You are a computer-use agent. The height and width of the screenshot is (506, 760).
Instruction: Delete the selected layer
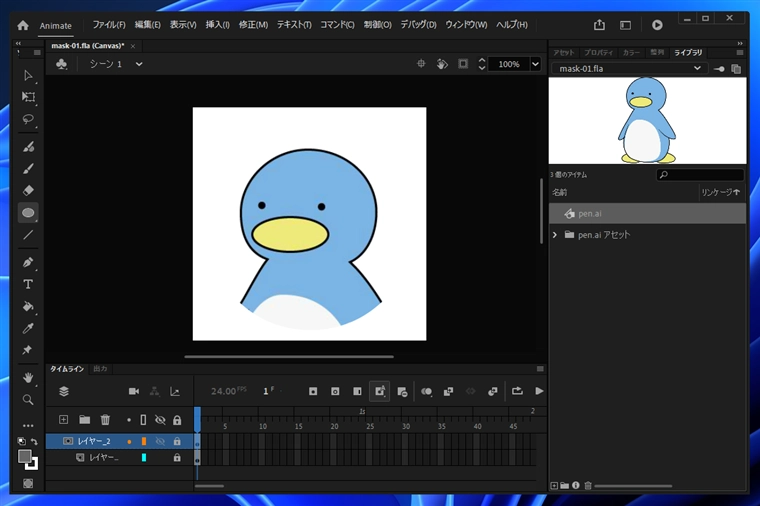click(105, 420)
